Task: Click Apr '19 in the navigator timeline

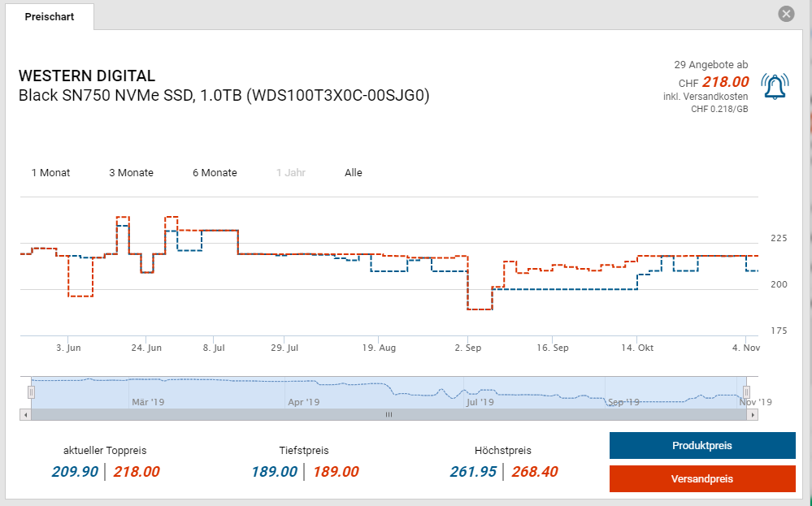Action: click(305, 401)
